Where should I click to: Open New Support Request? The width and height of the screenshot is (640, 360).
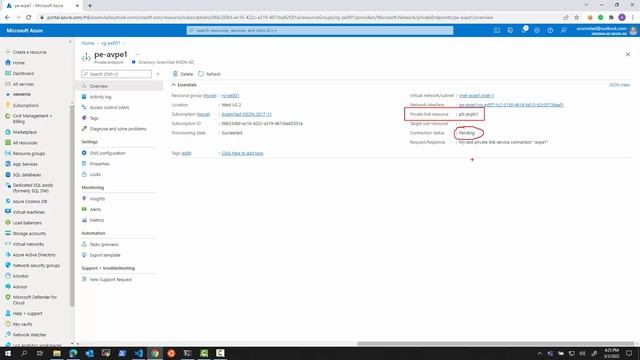111,280
